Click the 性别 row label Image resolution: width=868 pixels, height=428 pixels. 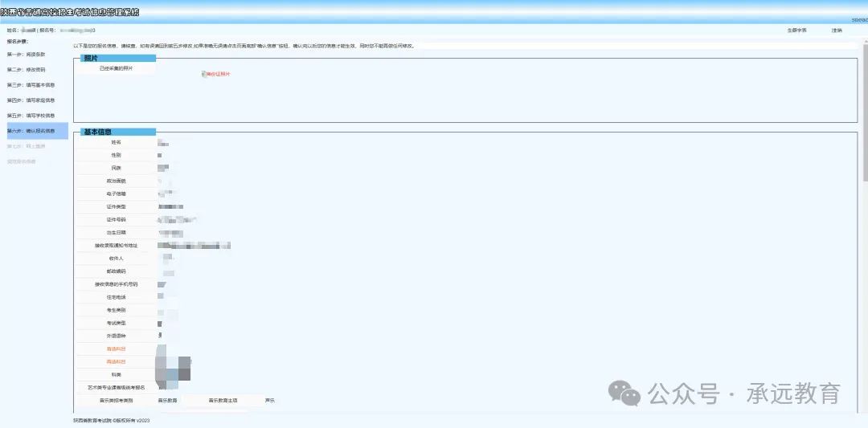(116, 156)
